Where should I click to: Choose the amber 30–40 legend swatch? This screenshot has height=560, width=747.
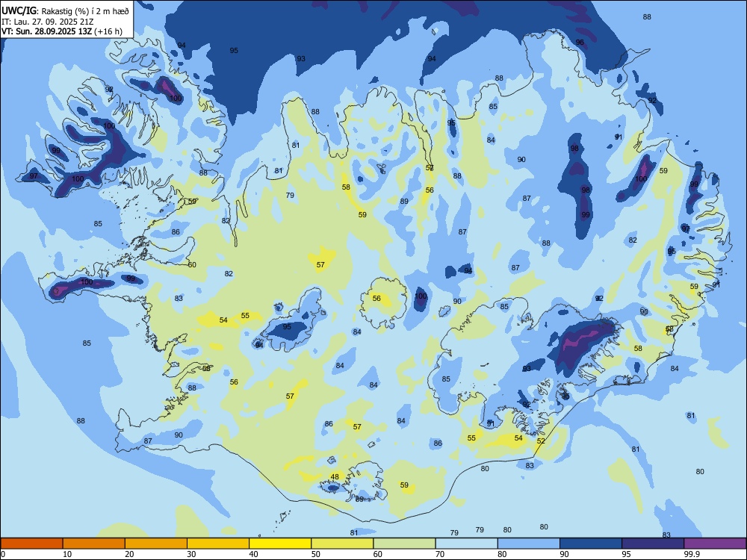218,544
